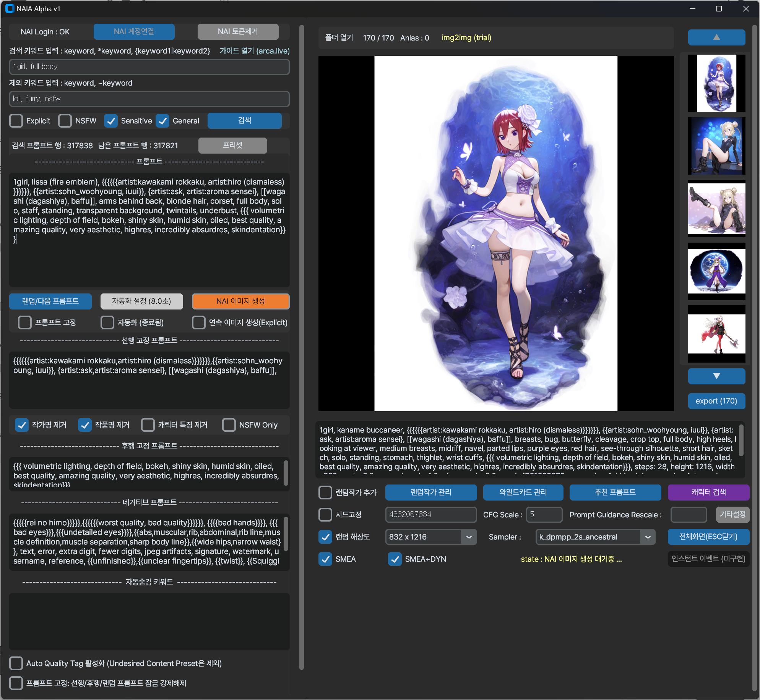Viewport: 760px width, 700px height.
Task: Select the earth globe character thumbnail
Action: (716, 271)
